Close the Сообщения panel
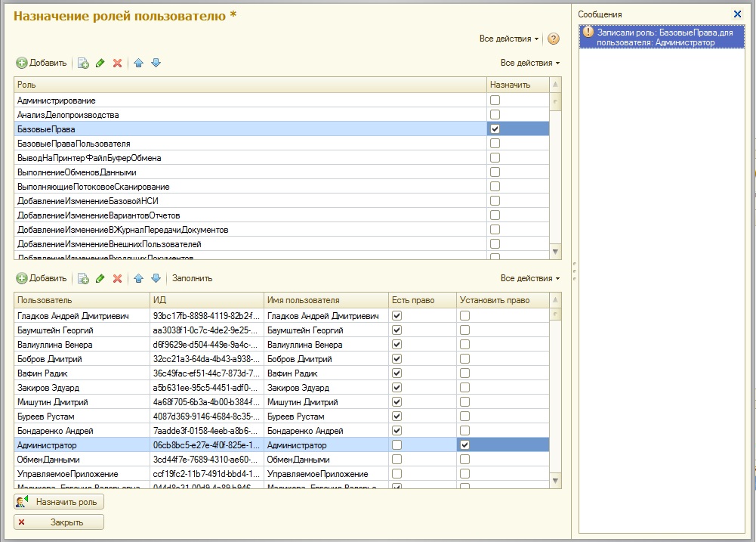The image size is (756, 542). [737, 14]
